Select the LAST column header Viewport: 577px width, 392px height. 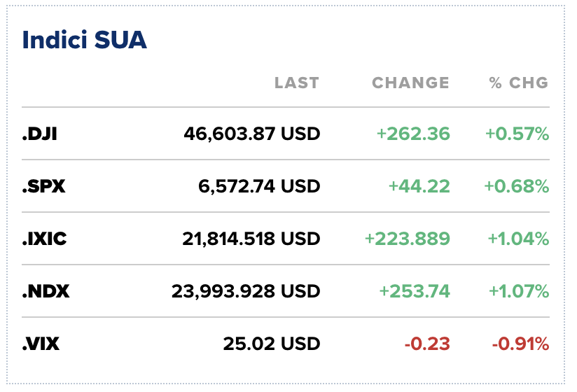coord(296,83)
